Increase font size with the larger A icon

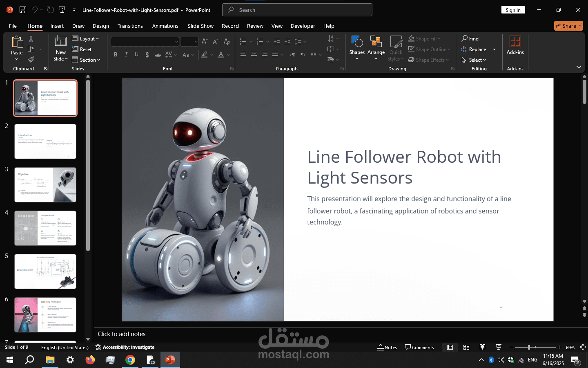pos(205,42)
